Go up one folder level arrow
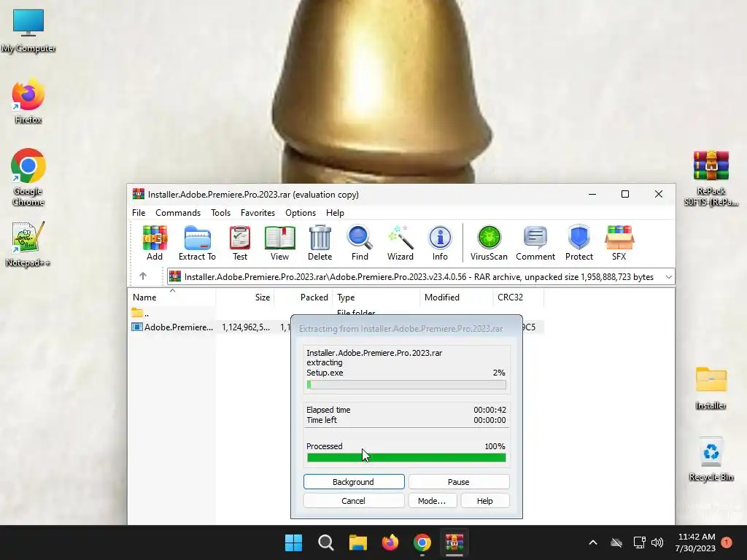The image size is (747, 560). pyautogui.click(x=143, y=276)
